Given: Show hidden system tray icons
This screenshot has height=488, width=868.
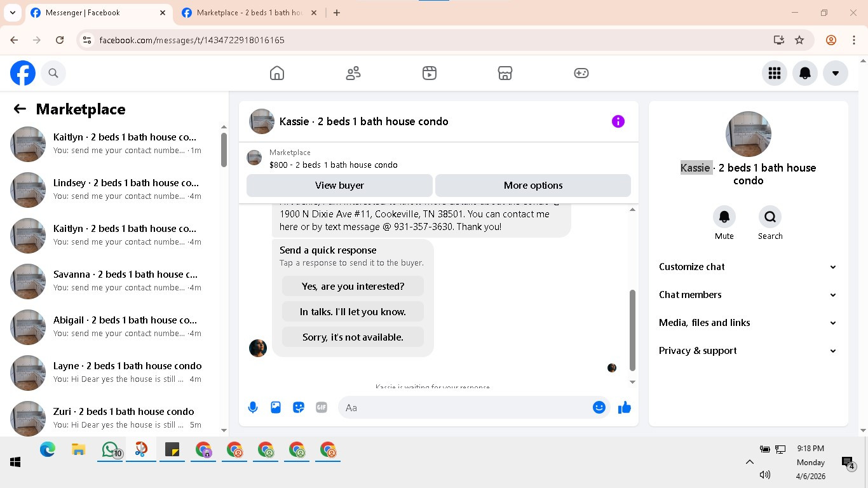Looking at the screenshot, I should 750,462.
